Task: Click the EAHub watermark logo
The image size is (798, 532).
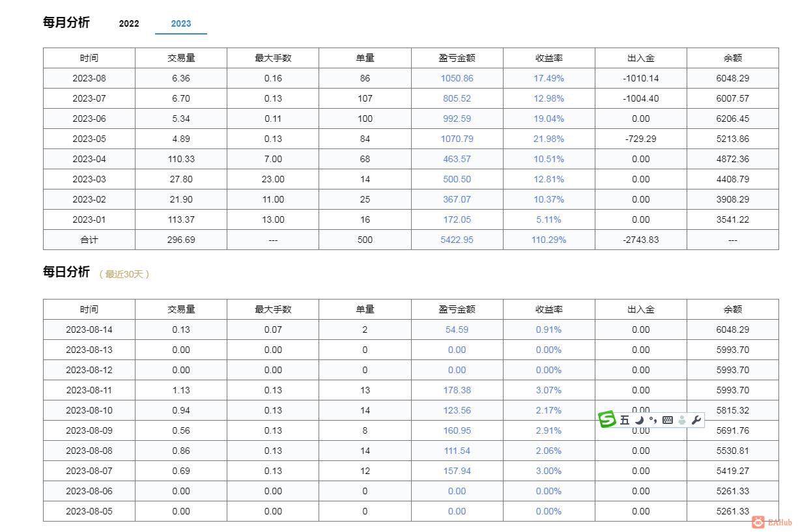Action: 772,522
